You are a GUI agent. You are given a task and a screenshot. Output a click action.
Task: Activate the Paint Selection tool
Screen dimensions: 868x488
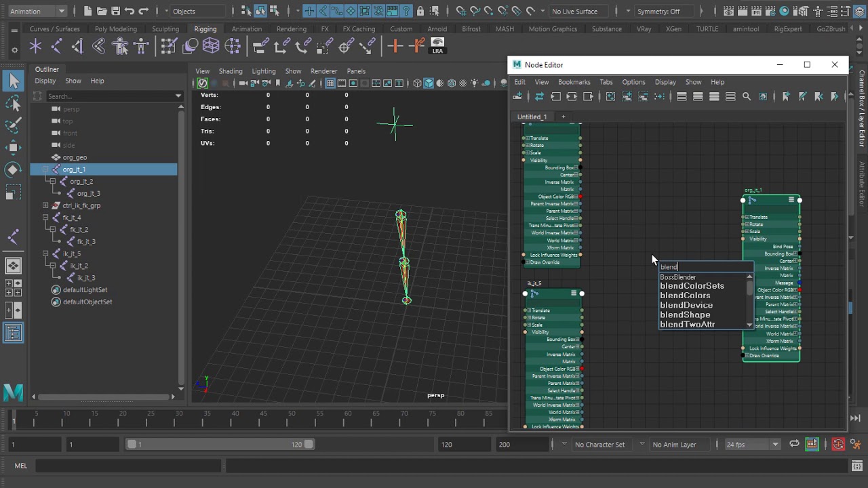[x=14, y=125]
